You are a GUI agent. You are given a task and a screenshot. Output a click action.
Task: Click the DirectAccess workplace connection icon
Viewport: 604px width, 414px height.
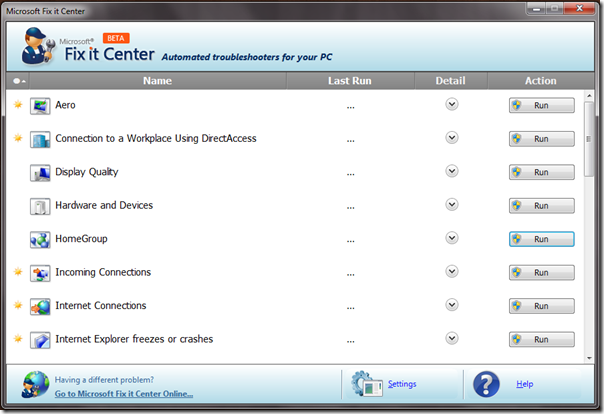point(40,139)
